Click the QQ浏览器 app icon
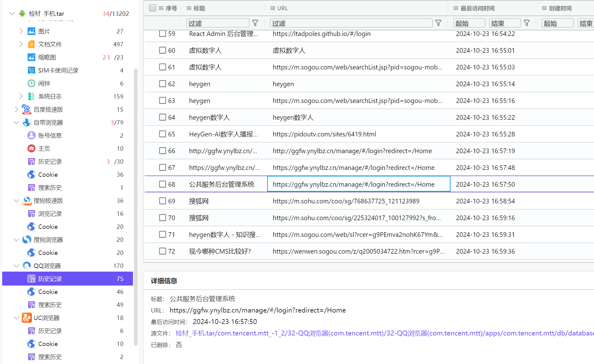Viewport: 594px width, 364px height. point(27,266)
